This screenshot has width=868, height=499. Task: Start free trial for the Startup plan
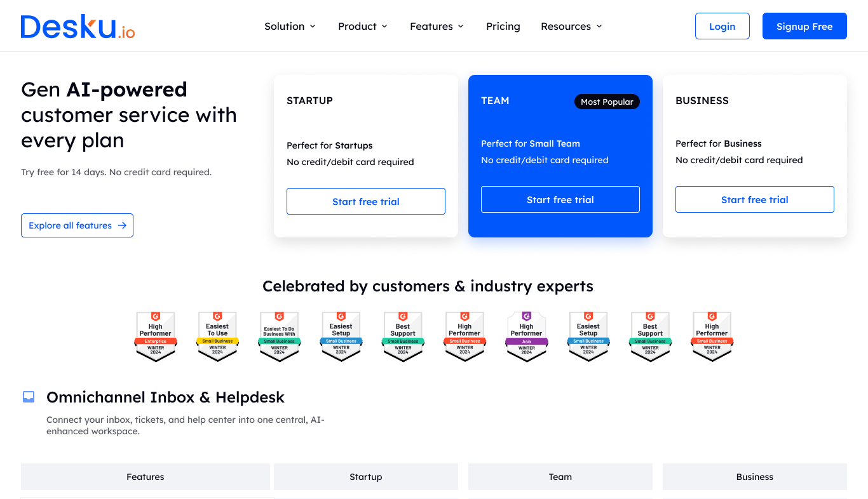[366, 201]
